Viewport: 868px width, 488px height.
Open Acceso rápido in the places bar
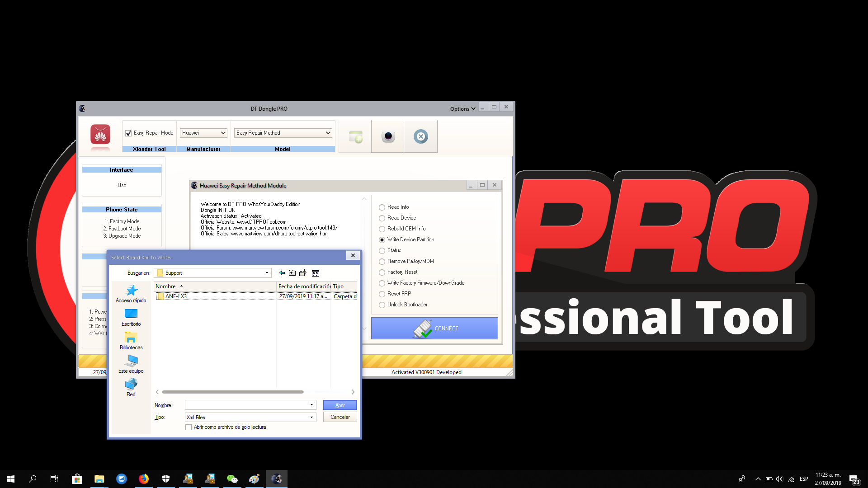point(131,294)
